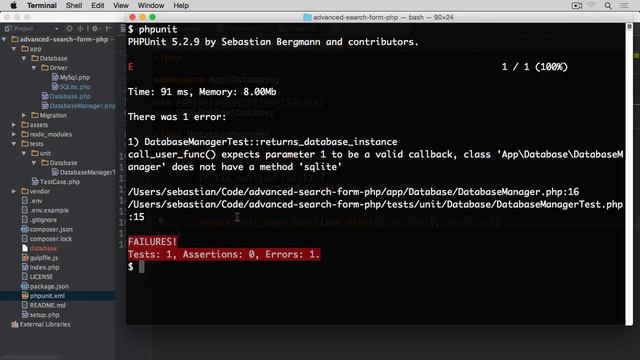Open the Terminal application menu

point(42,5)
